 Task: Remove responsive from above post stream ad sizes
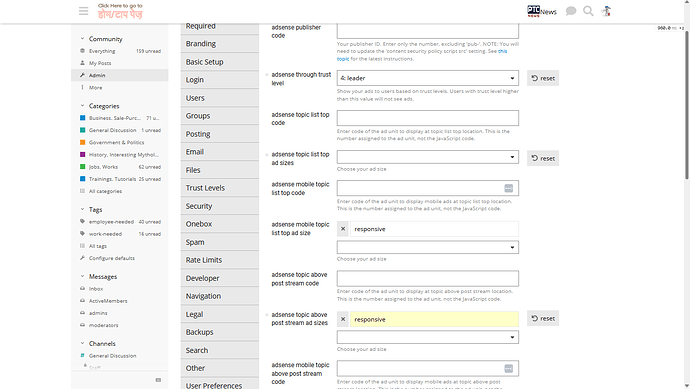[x=343, y=319]
